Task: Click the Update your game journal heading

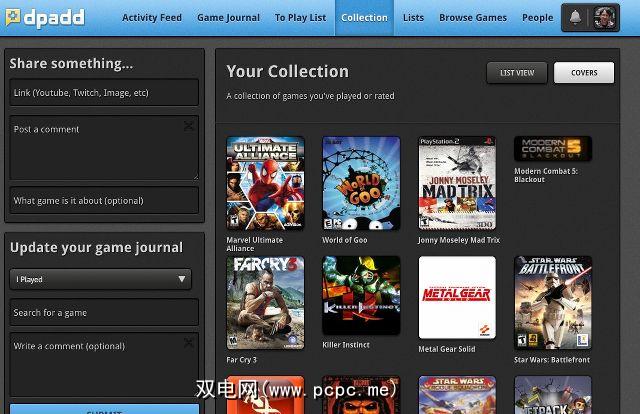Action: 96,248
